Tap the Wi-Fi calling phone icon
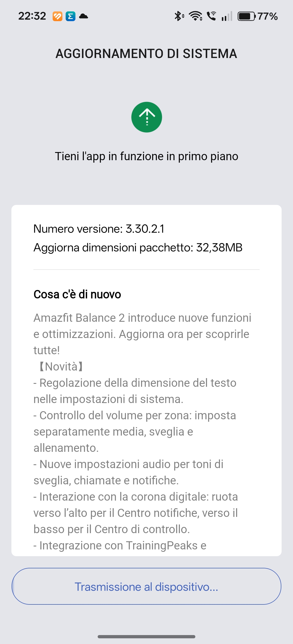This screenshot has width=293, height=644. point(211,16)
